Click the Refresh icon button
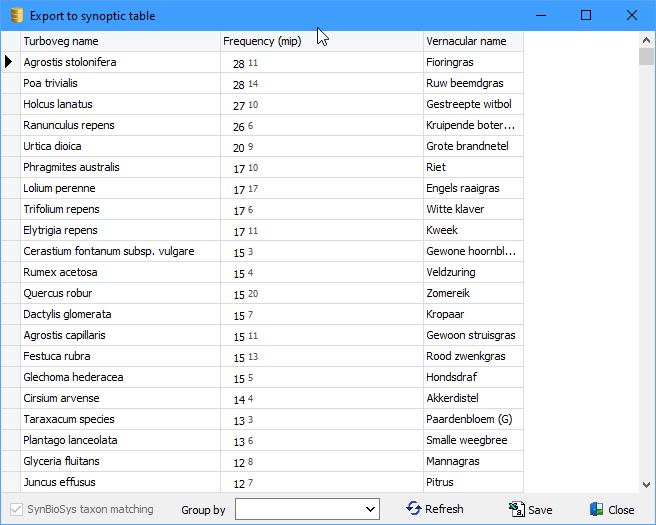The height and width of the screenshot is (525, 656). pos(414,509)
